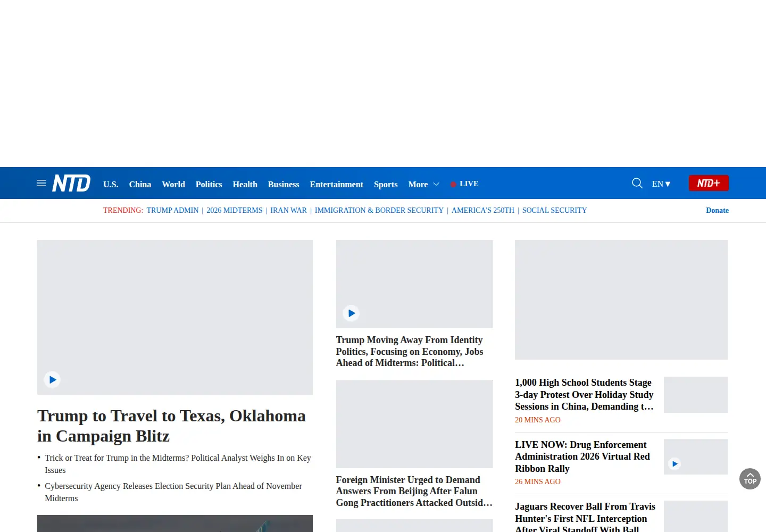The height and width of the screenshot is (532, 766).
Task: Select the Politics menu item
Action: pyautogui.click(x=209, y=184)
